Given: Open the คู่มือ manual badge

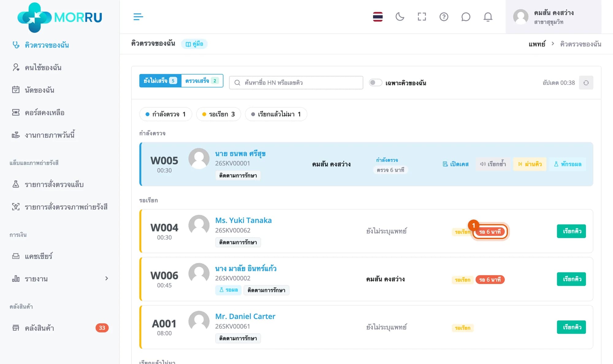Looking at the screenshot, I should tap(194, 44).
